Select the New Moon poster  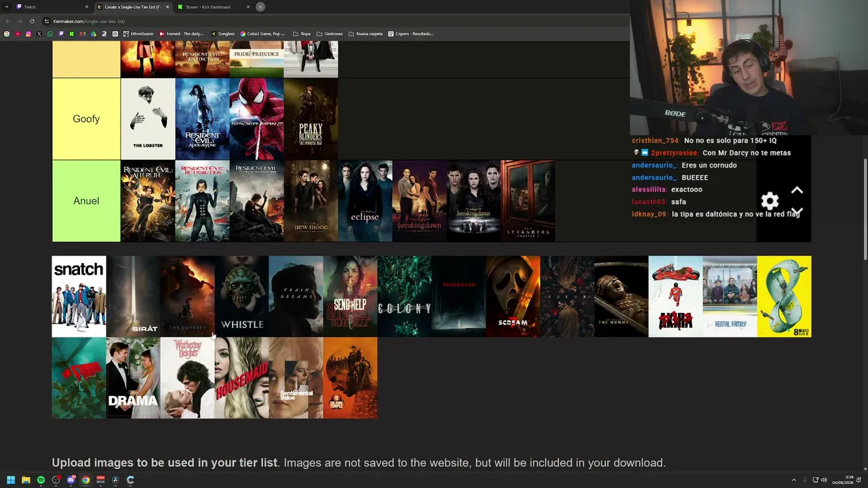[311, 201]
